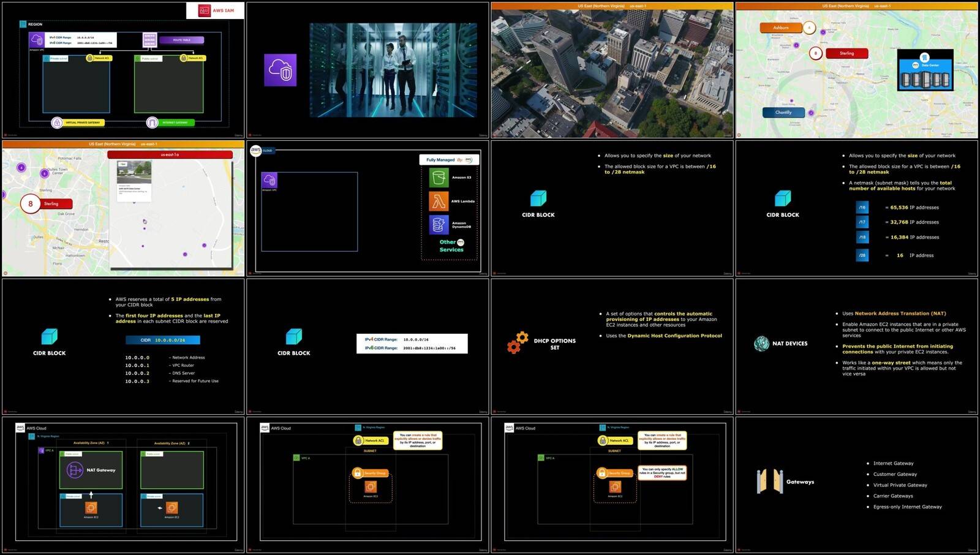
Task: Click the AWS Lambda orange icon
Action: (439, 201)
